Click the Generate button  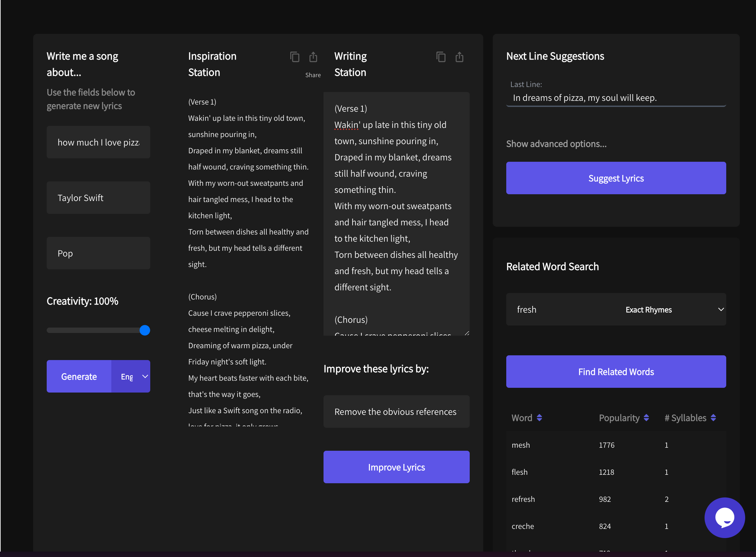(79, 377)
